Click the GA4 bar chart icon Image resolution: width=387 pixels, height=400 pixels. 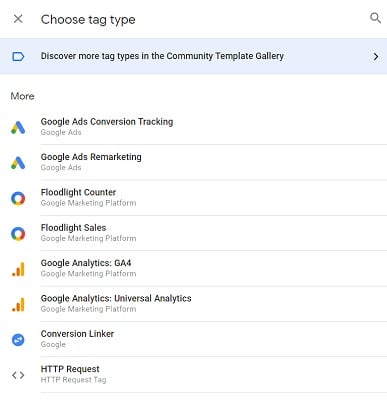[18, 269]
